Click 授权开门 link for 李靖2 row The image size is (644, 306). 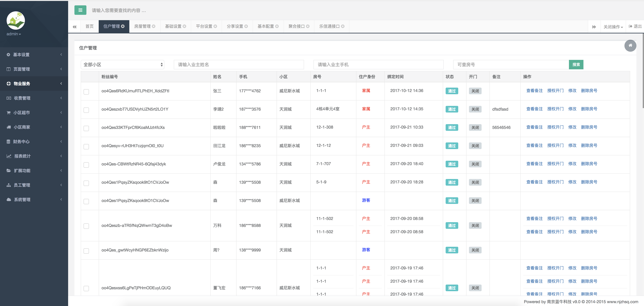tap(555, 109)
